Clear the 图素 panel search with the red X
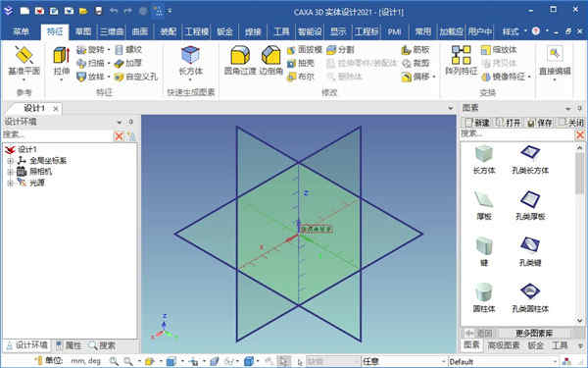The width and height of the screenshot is (588, 368). pyautogui.click(x=580, y=134)
